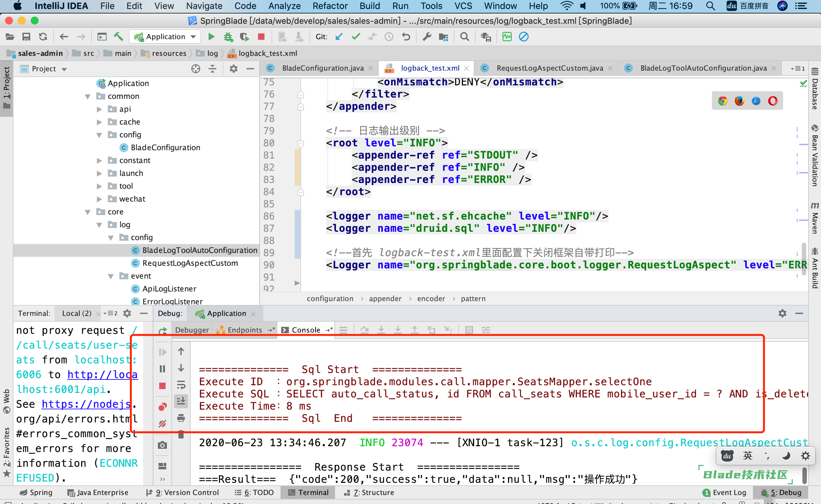Open in Opera browser icon

click(773, 101)
